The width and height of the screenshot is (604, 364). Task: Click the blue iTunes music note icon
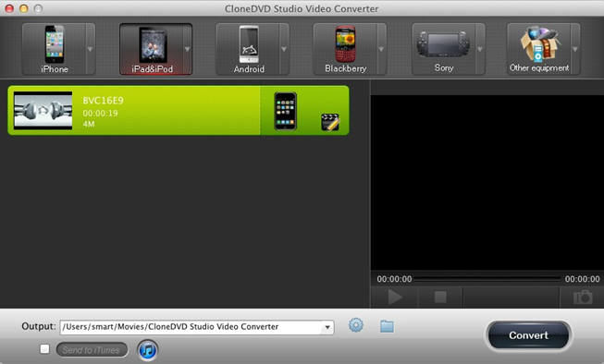pos(148,350)
